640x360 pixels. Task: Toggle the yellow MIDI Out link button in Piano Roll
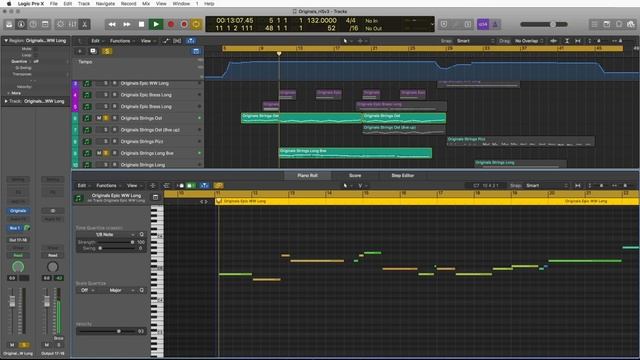point(218,186)
